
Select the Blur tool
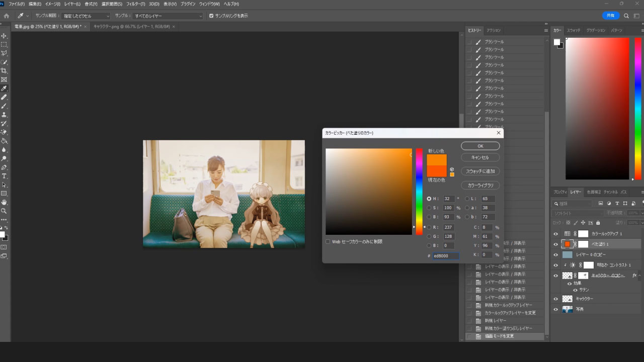coord(4,149)
